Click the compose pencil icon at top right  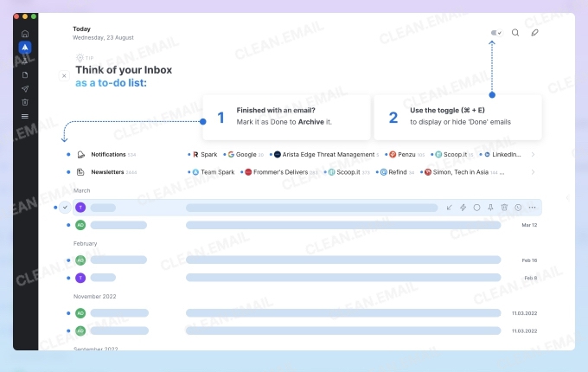534,33
